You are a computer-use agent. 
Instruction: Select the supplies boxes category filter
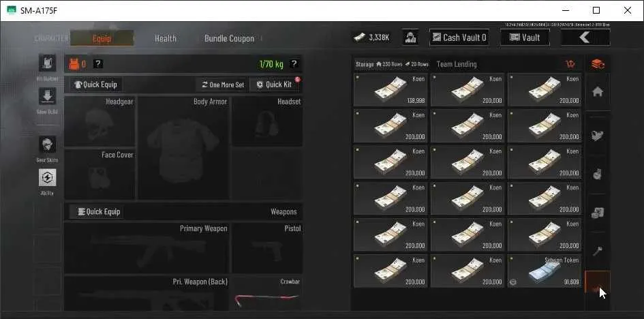598,213
